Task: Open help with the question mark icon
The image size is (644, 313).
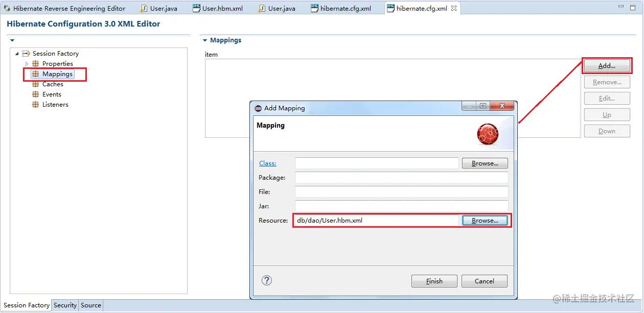Action: [267, 280]
